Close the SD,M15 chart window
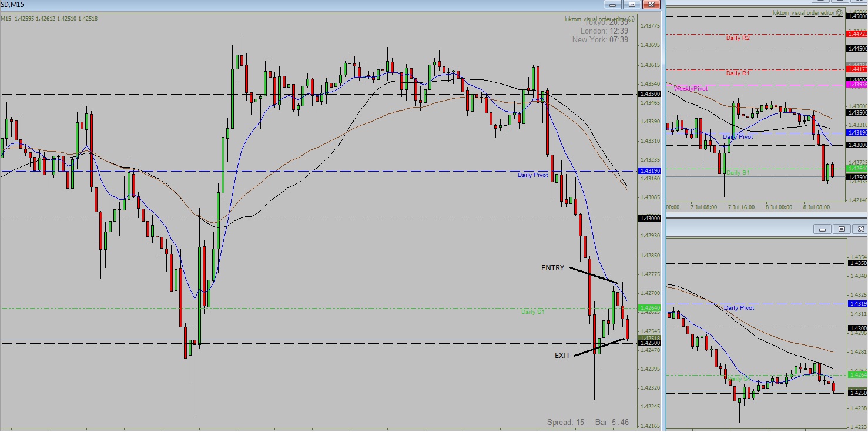 pos(651,4)
